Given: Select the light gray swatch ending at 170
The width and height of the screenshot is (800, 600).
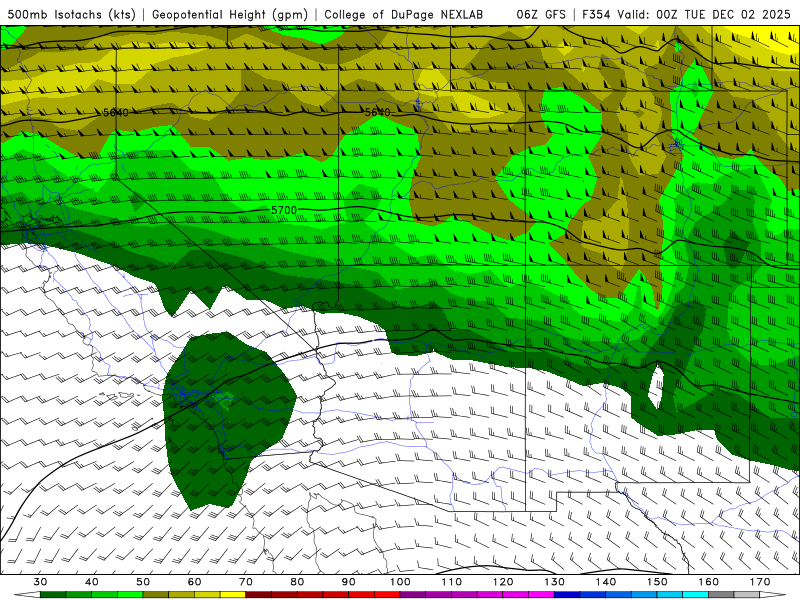Looking at the screenshot, I should click(x=747, y=595).
